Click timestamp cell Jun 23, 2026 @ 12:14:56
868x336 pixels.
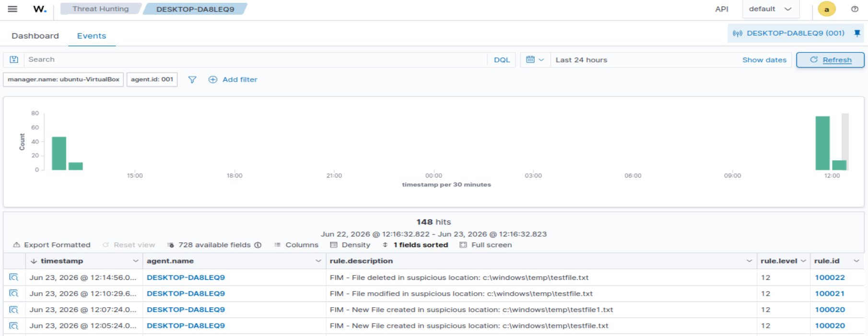tap(83, 277)
